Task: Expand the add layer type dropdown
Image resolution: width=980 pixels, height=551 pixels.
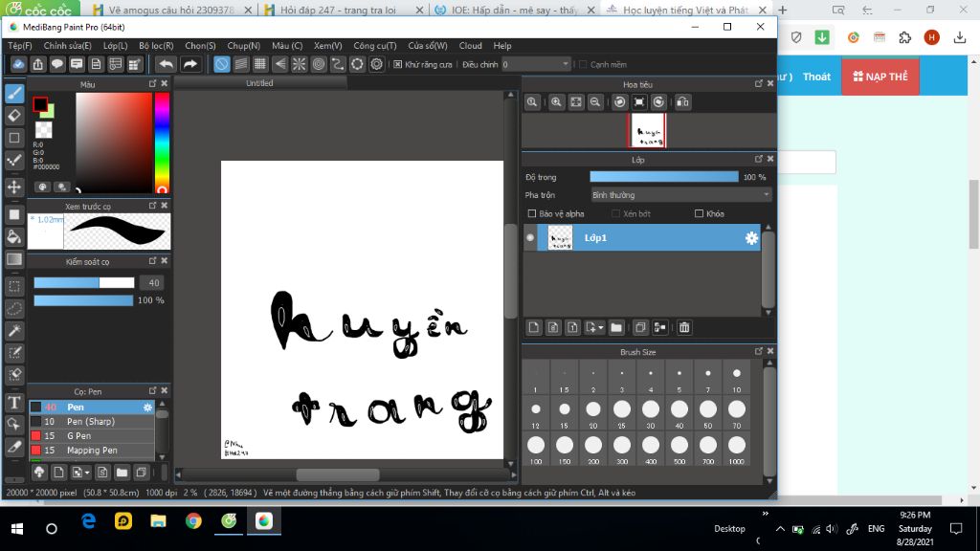Action: tap(594, 327)
